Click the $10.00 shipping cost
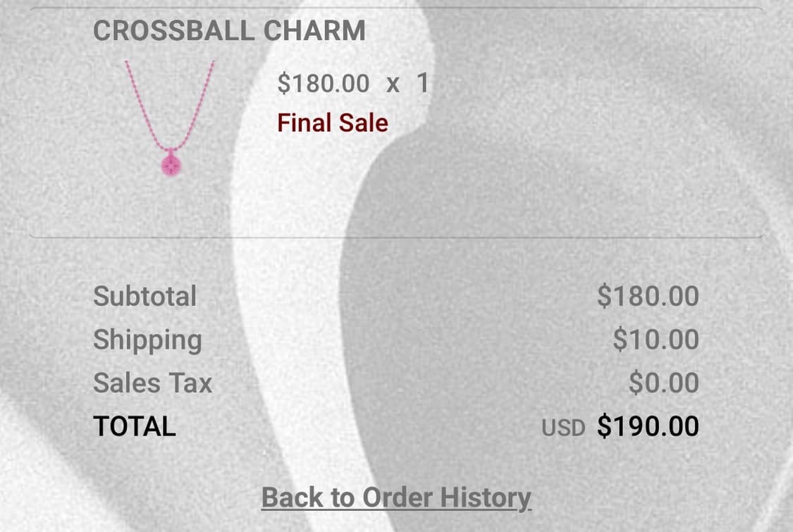793x532 pixels. pyautogui.click(x=656, y=340)
